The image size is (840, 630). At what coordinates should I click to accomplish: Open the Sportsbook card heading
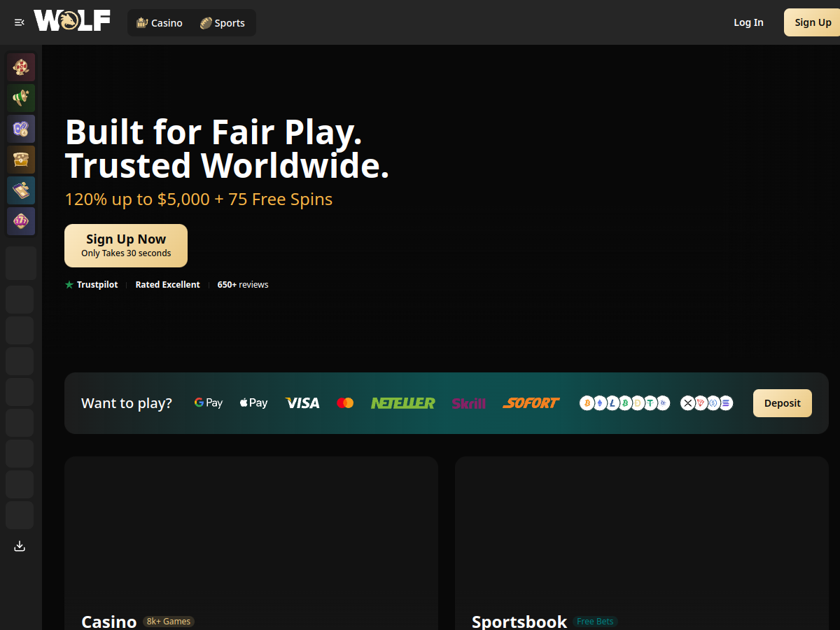click(x=519, y=622)
